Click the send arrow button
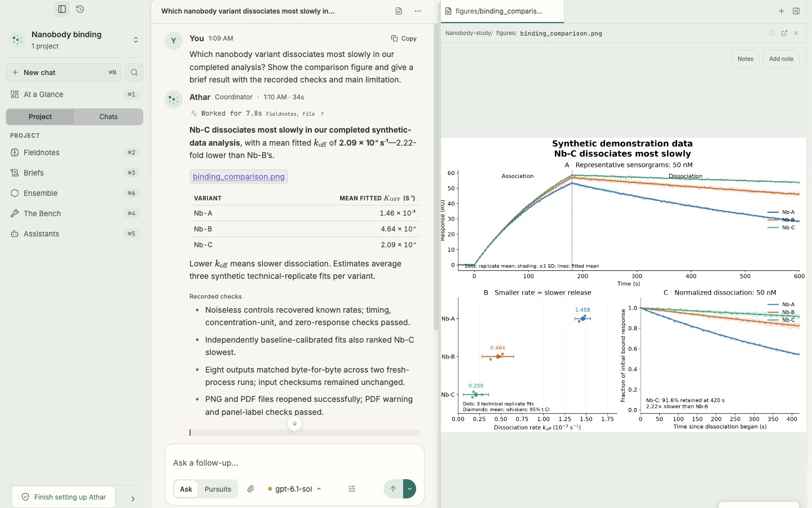812x508 pixels. tap(393, 489)
